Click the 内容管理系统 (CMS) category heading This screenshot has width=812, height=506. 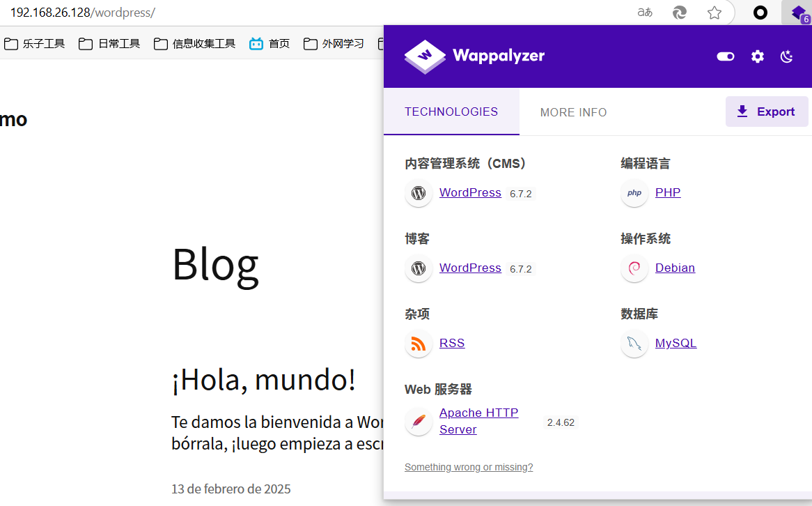point(465,164)
